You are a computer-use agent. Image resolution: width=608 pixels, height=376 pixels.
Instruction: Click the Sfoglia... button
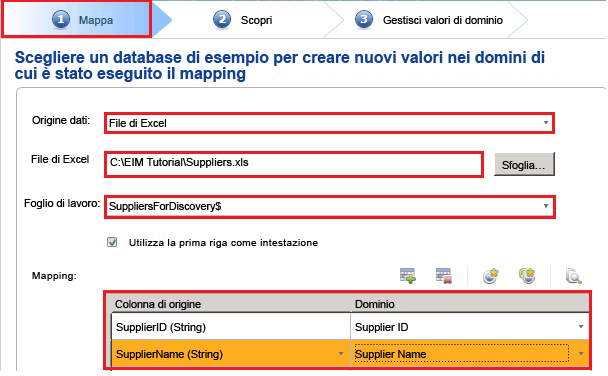(x=524, y=165)
